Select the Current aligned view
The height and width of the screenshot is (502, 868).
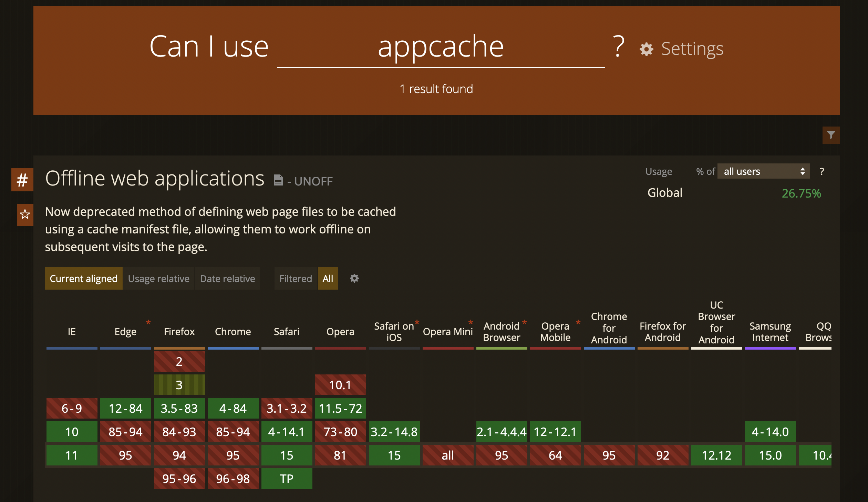pyautogui.click(x=84, y=278)
